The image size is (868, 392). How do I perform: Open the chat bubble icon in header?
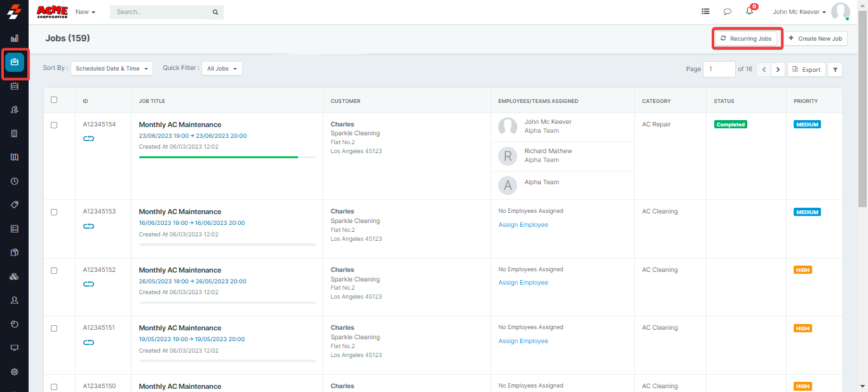(727, 11)
